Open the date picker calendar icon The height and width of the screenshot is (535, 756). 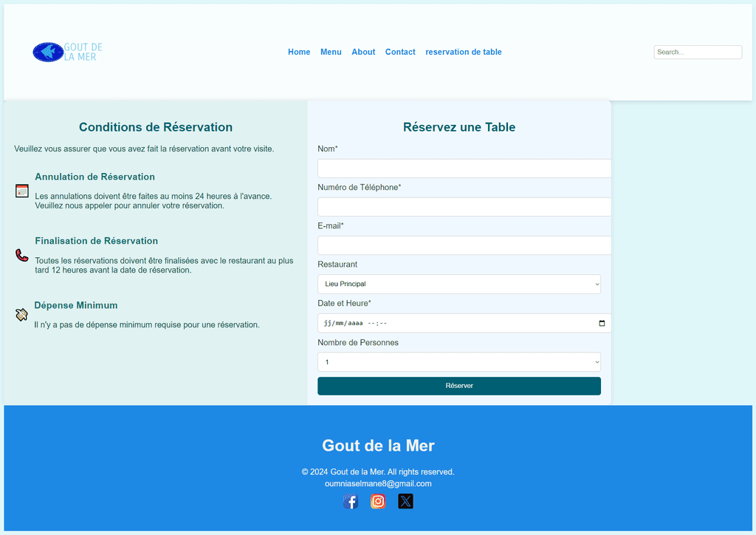click(602, 323)
